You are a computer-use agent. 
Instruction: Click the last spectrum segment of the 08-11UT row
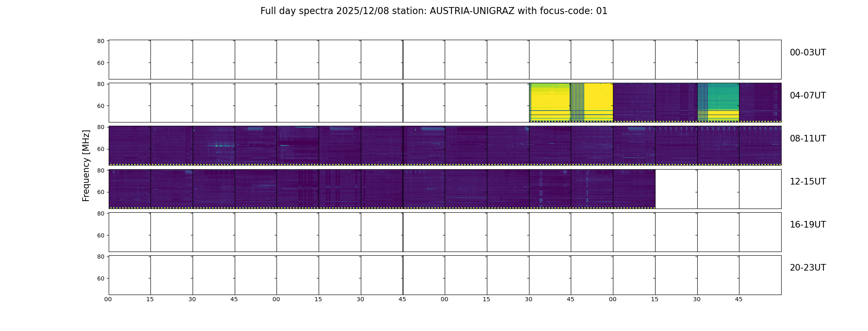tap(760, 146)
